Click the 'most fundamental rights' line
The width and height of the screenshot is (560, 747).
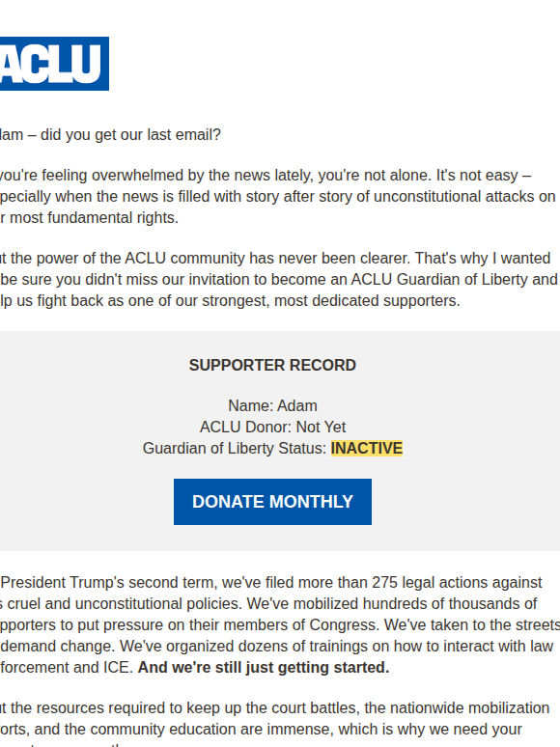(89, 218)
